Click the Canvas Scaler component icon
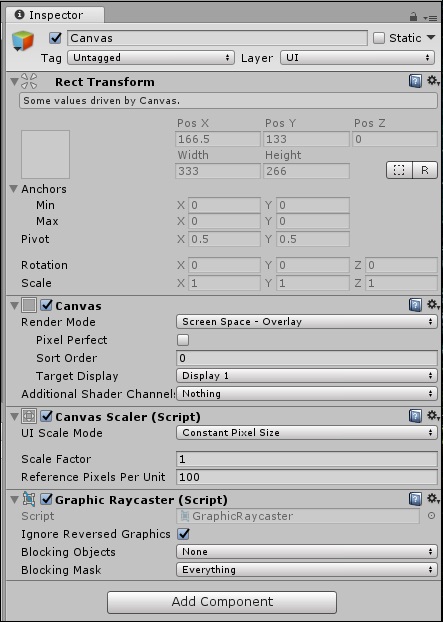Image resolution: width=443 pixels, height=622 pixels. click(29, 416)
